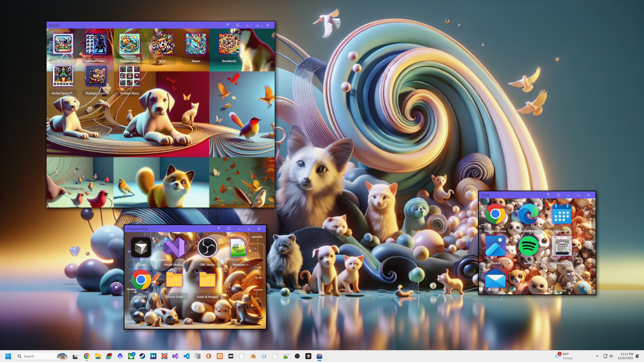Open Stardew Valley in Games panel
Screen dimensions: 644x362
(x=129, y=44)
